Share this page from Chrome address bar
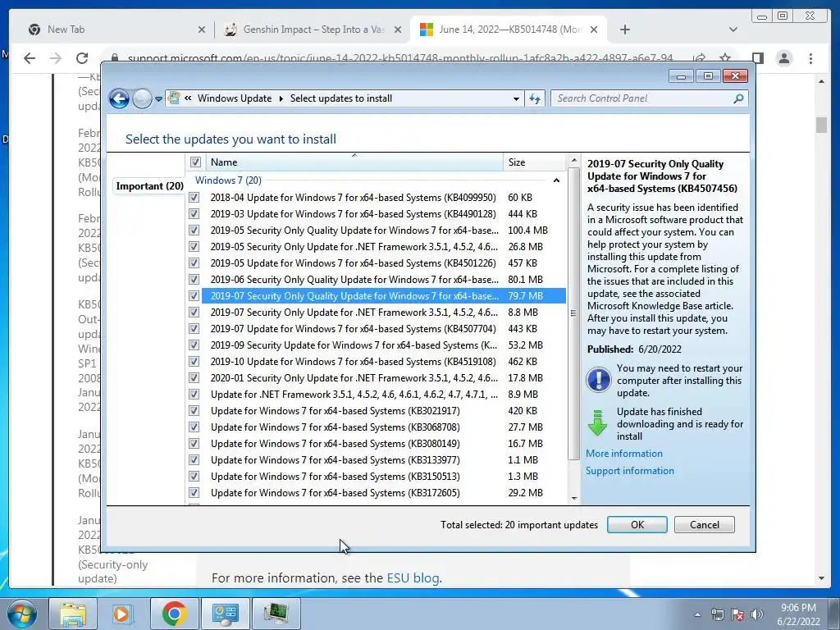840x630 pixels. 699,57
